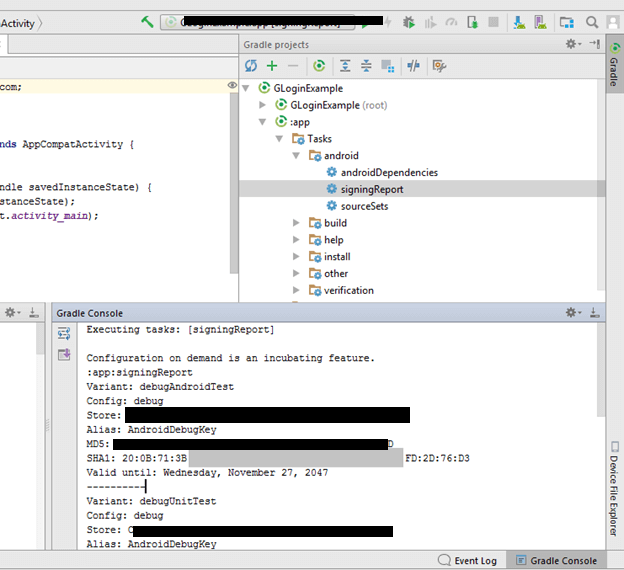Open the Event Log tab
624x570 pixels.
click(469, 561)
